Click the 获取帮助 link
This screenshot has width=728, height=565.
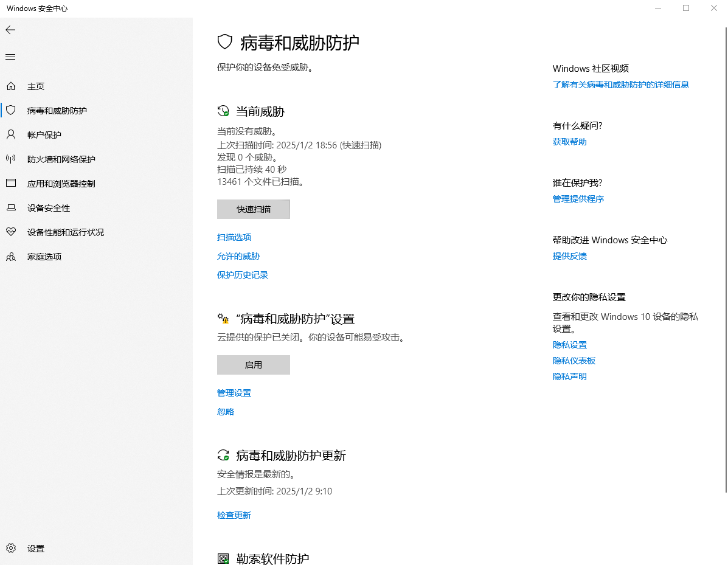pyautogui.click(x=570, y=142)
